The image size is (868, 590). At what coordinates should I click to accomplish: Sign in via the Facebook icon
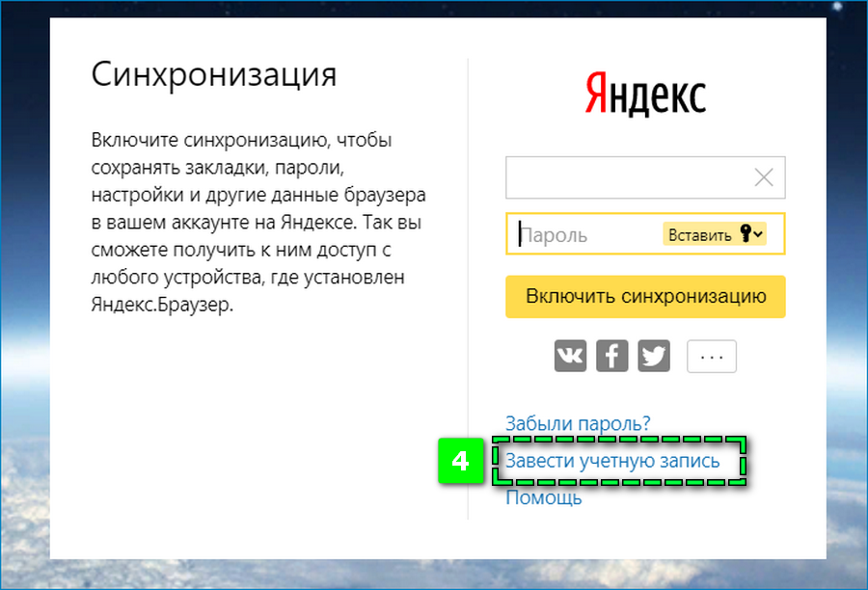611,355
